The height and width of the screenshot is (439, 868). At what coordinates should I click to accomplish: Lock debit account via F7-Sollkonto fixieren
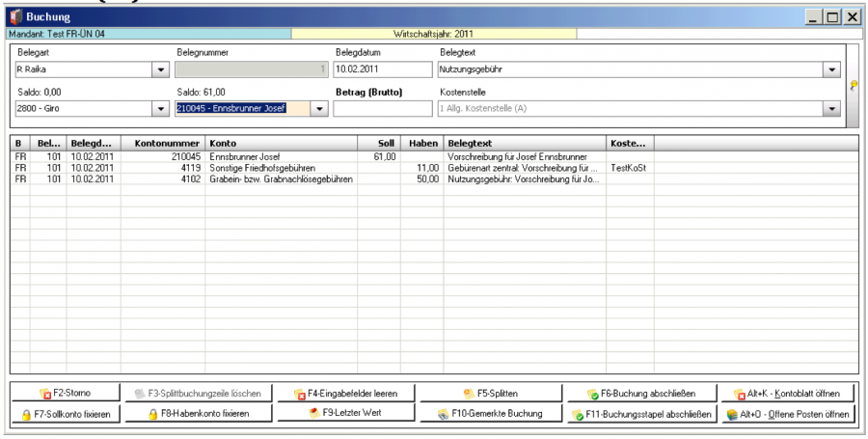pos(66,414)
